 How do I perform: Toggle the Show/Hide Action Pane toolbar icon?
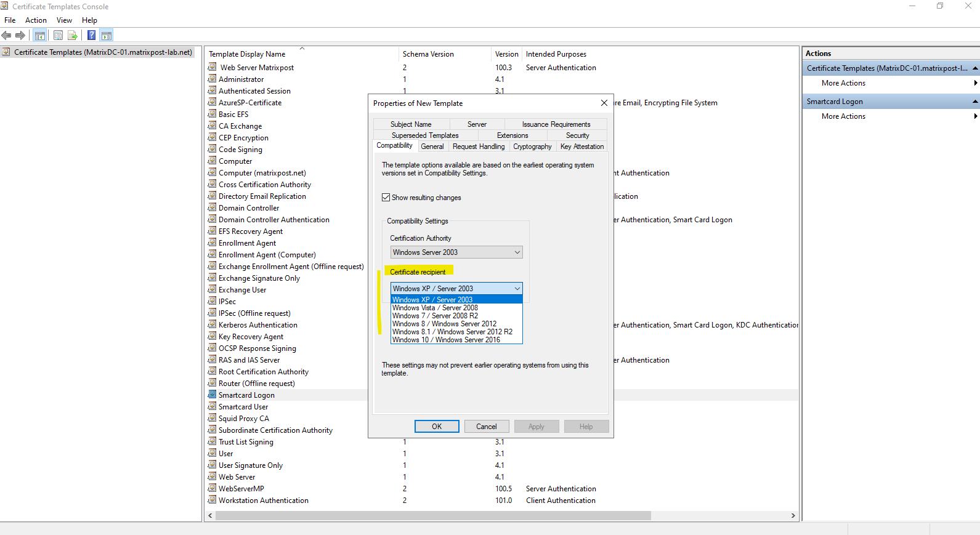click(107, 36)
